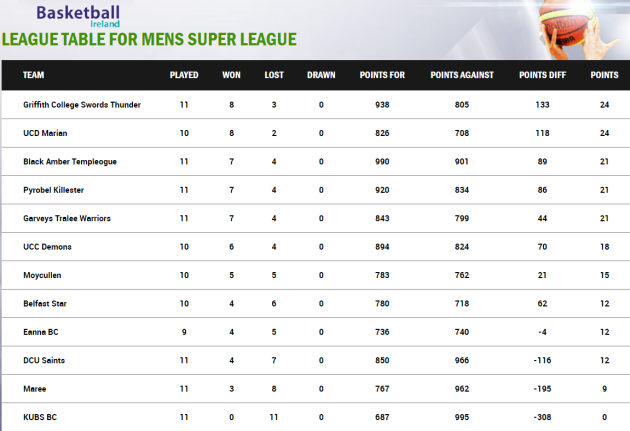
Task: Select the KUBS BC team row
Action: coord(316,417)
